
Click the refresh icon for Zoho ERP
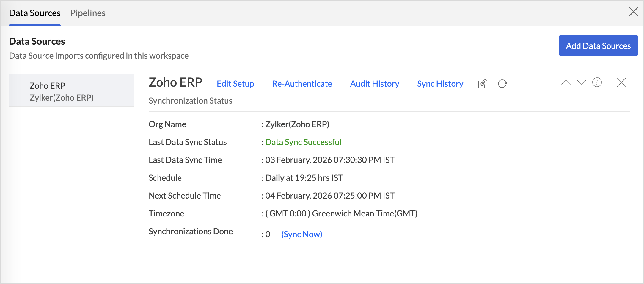[x=502, y=84]
